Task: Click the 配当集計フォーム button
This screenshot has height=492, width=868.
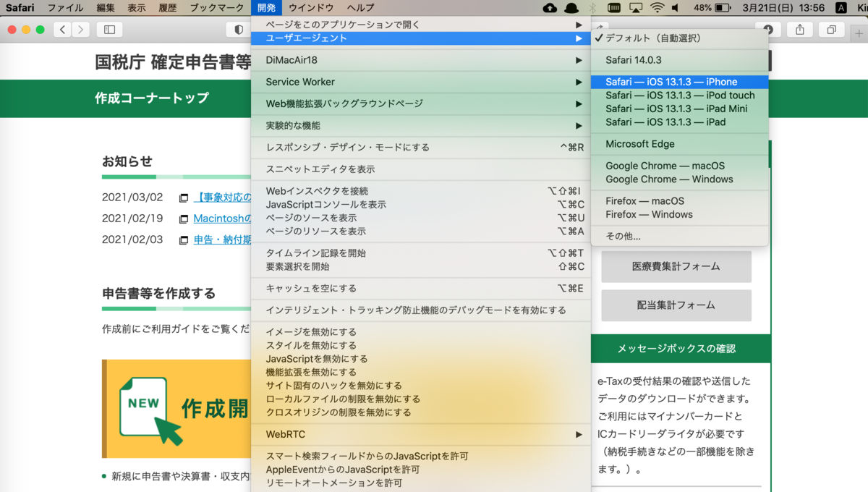Action: (x=676, y=305)
